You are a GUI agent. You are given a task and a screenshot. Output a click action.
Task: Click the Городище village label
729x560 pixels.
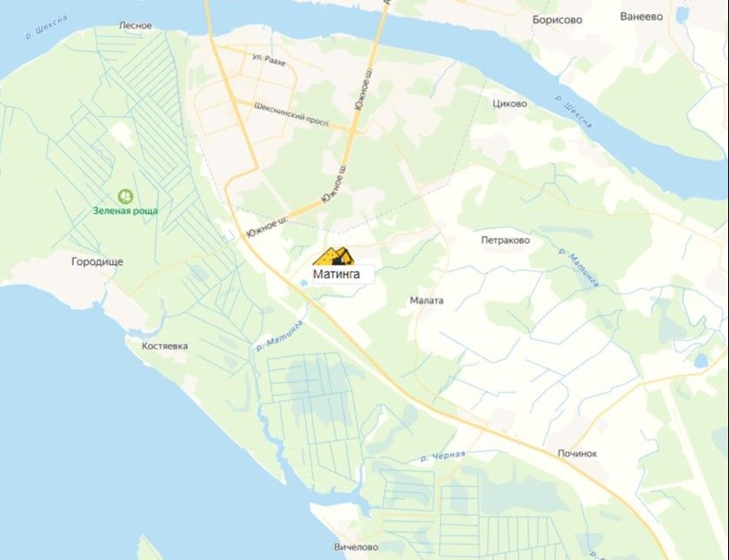click(97, 261)
